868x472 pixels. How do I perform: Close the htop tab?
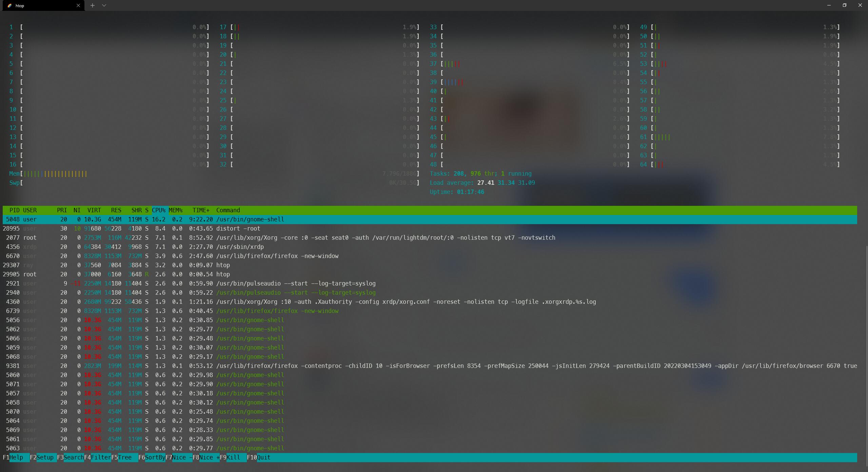(78, 5)
